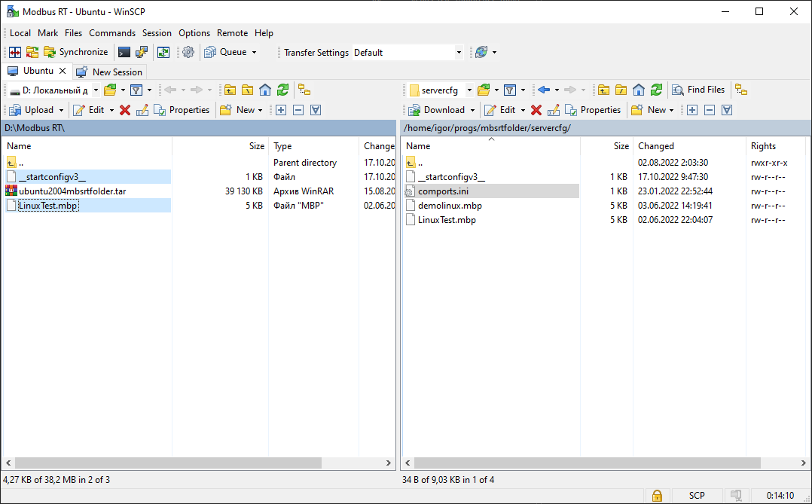The height and width of the screenshot is (504, 812).
Task: Toggle the local directory tree panel
Action: coord(304,90)
